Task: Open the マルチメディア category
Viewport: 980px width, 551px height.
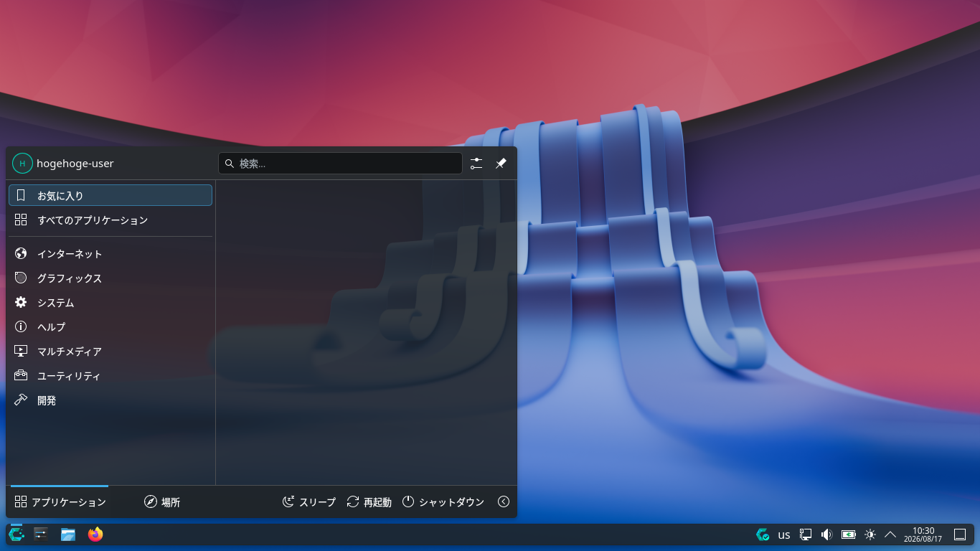Action: click(x=110, y=352)
